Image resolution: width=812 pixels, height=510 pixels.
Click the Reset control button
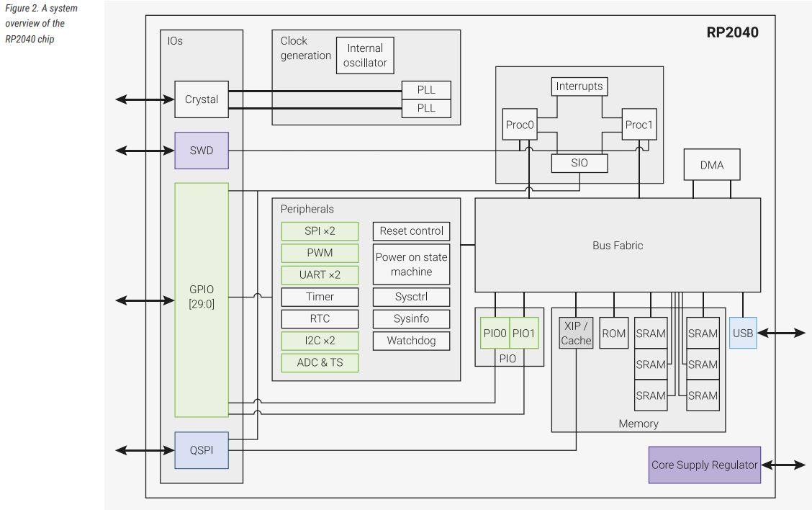coord(411,231)
